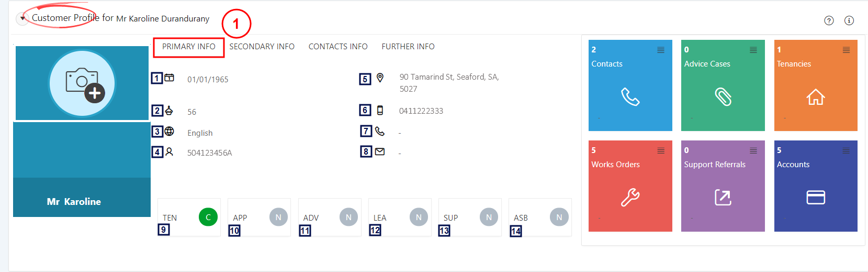This screenshot has height=272, width=868.
Task: Collapse the Customer Profile panel arrow
Action: click(22, 19)
